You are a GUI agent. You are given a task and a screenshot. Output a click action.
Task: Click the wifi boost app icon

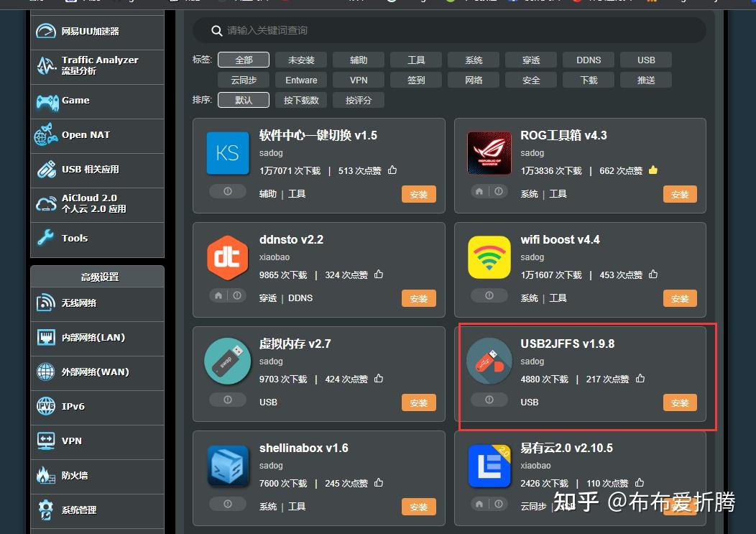click(489, 257)
